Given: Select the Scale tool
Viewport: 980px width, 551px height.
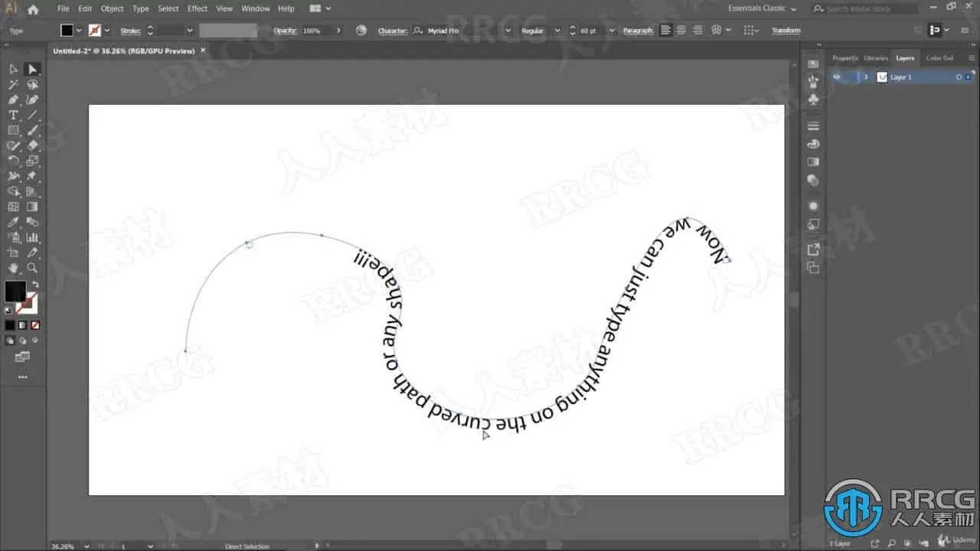Looking at the screenshot, I should tap(32, 161).
